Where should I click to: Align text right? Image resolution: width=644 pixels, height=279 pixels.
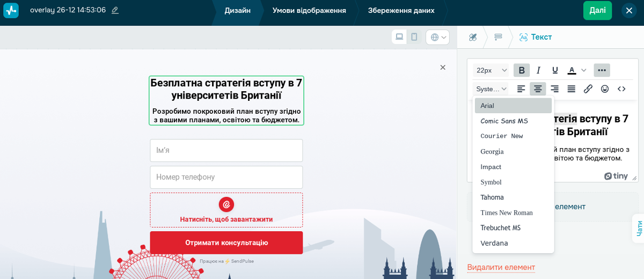tap(554, 89)
